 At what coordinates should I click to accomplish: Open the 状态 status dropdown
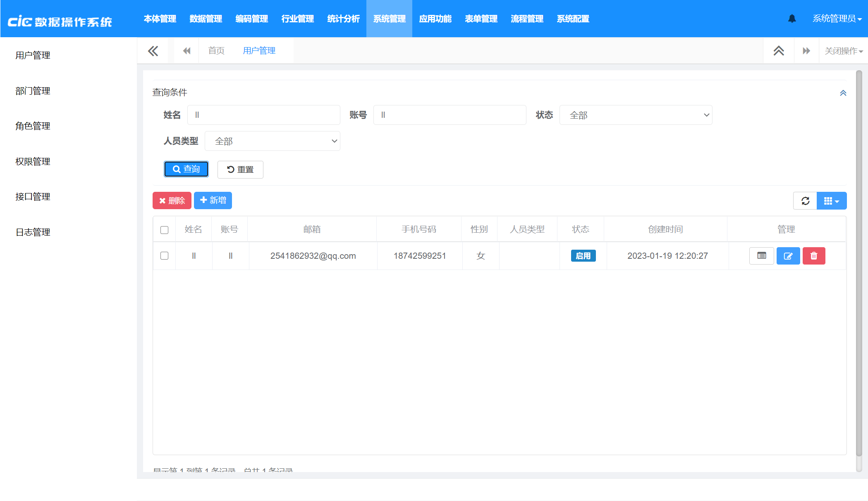click(636, 115)
